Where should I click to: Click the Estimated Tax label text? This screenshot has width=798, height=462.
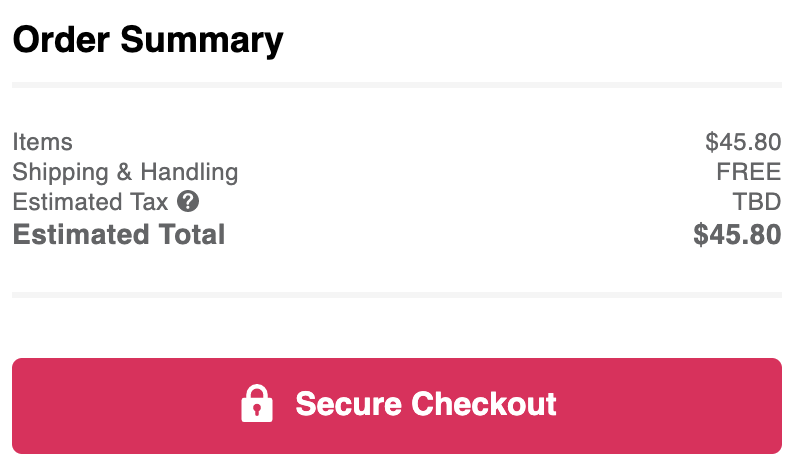pyautogui.click(x=90, y=202)
